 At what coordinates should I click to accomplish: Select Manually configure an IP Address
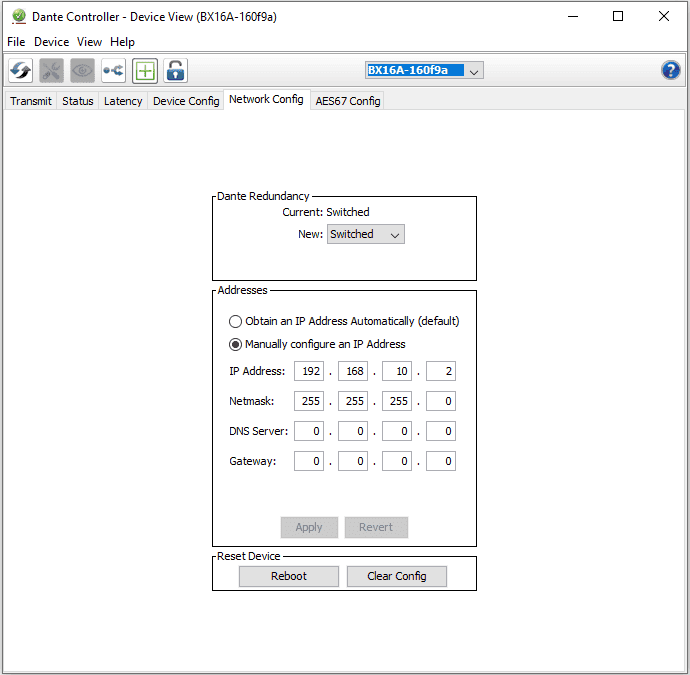(236, 344)
